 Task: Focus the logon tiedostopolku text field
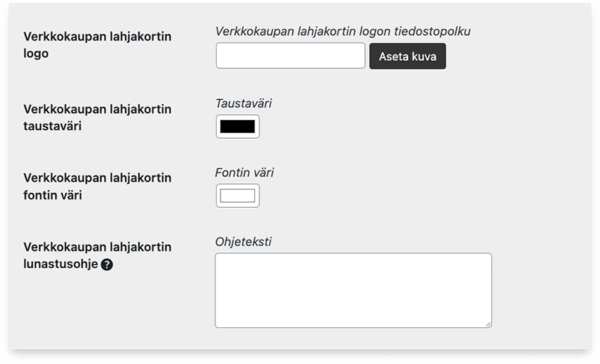point(290,56)
